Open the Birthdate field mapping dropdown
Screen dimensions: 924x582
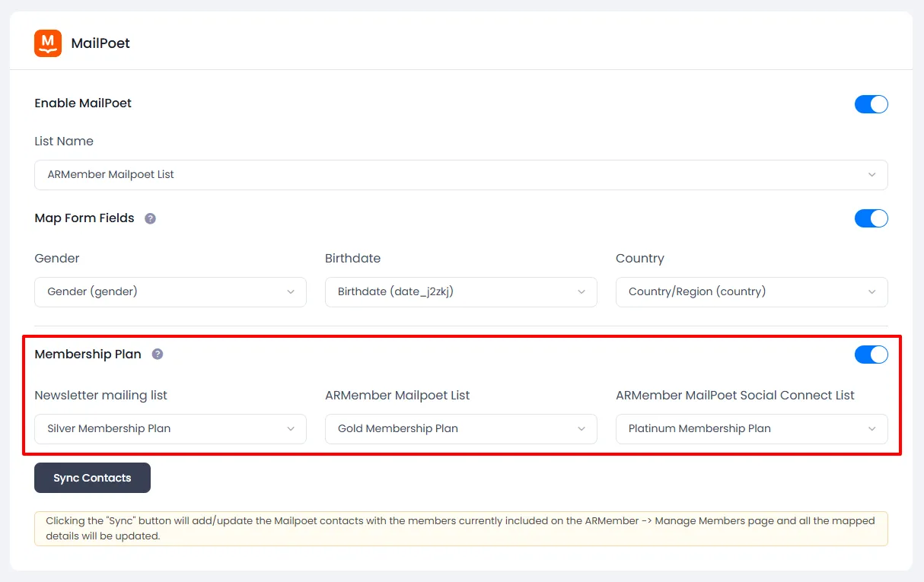pyautogui.click(x=460, y=292)
